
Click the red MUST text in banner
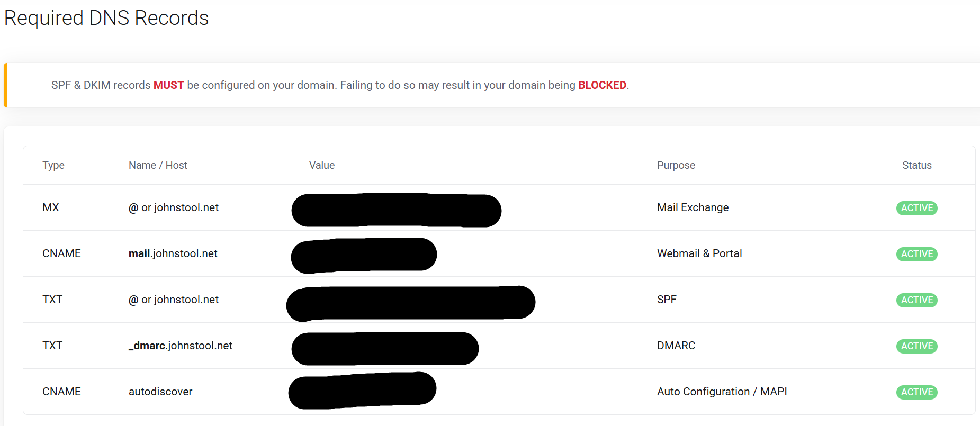[168, 85]
